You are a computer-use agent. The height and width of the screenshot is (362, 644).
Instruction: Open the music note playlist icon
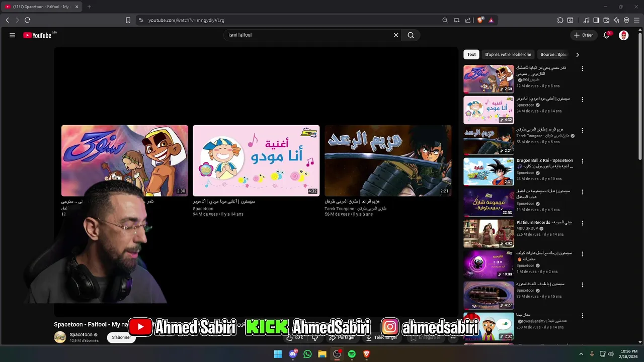click(586, 20)
